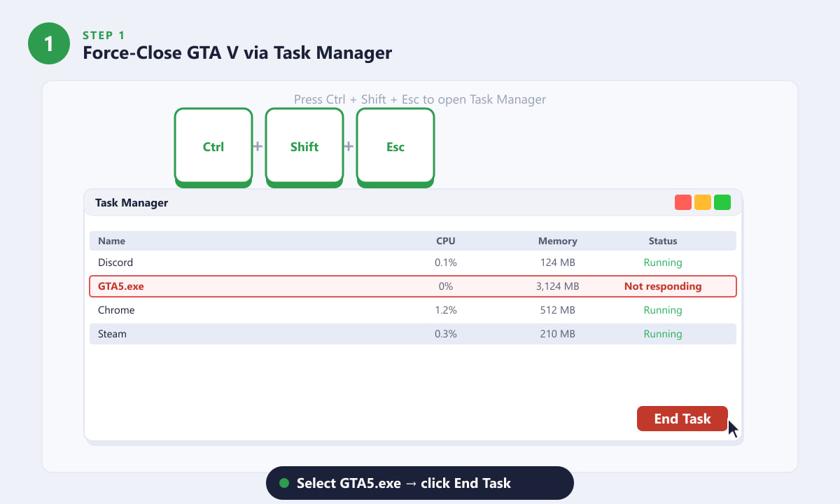Click Chrome's Running status
The height and width of the screenshot is (504, 840).
tap(663, 310)
